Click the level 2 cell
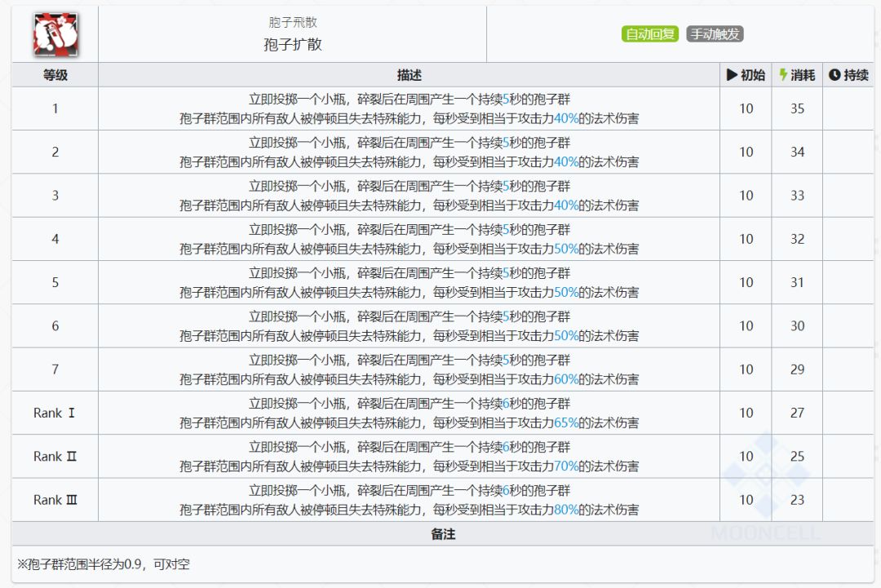 pos(55,152)
